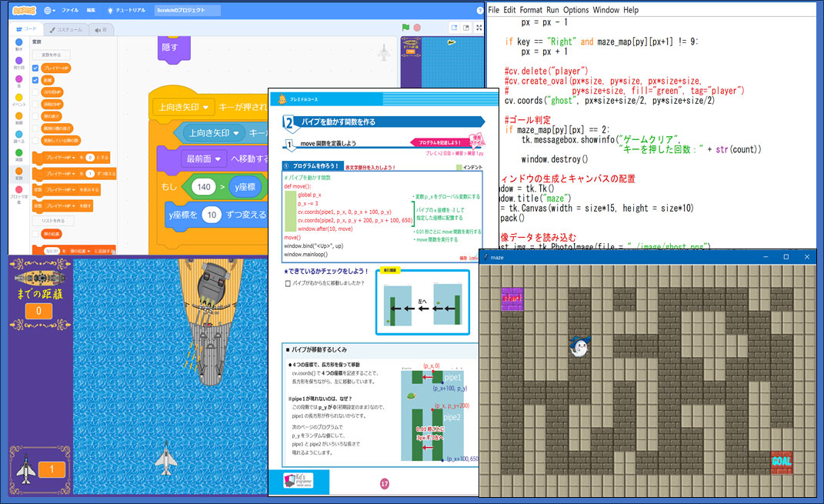
Task: Open the プレイヤーHP dropdown in the change-by-1 block
Action: (61, 173)
